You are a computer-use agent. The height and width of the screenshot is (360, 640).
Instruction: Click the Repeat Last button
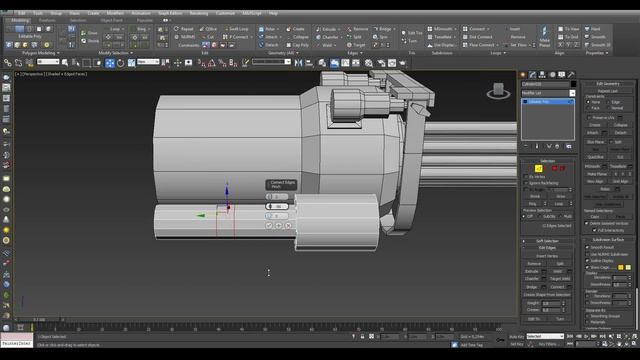(x=608, y=91)
